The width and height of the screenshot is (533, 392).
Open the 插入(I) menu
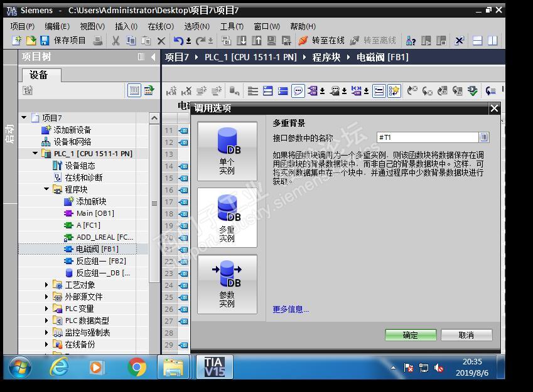(126, 26)
